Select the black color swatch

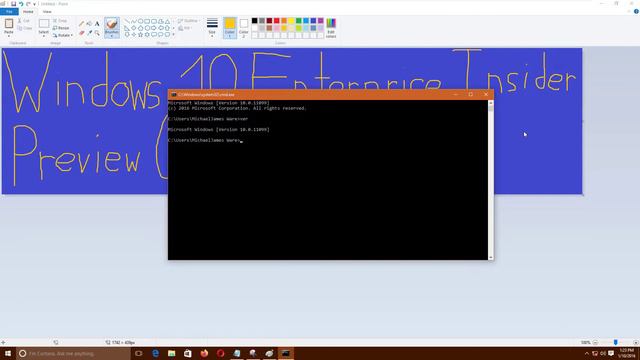[254, 20]
